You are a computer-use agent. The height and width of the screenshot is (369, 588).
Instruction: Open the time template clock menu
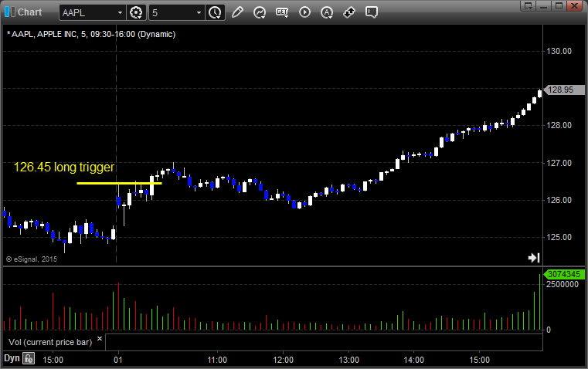coord(216,12)
